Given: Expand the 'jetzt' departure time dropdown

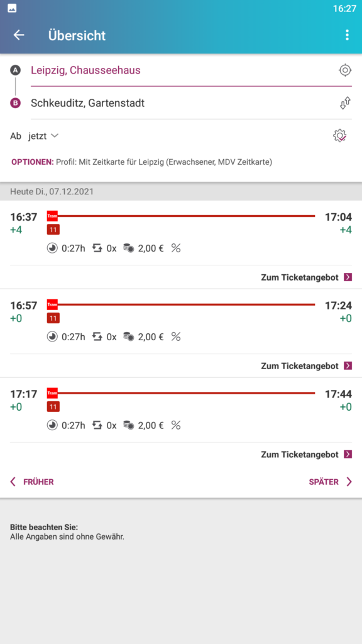Looking at the screenshot, I should pos(43,136).
